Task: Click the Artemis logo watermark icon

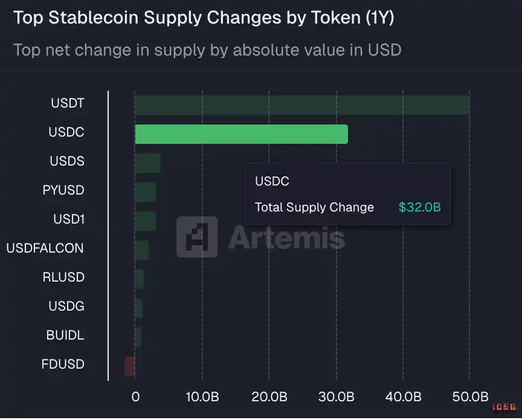Action: pyautogui.click(x=196, y=237)
